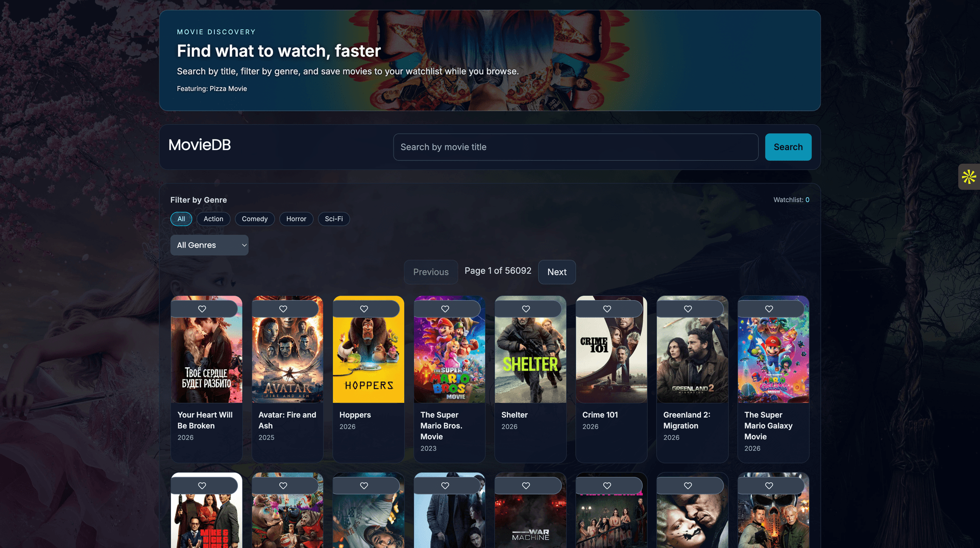Screen dimensions: 980x548
Task: Select the Action genre filter
Action: pos(213,219)
